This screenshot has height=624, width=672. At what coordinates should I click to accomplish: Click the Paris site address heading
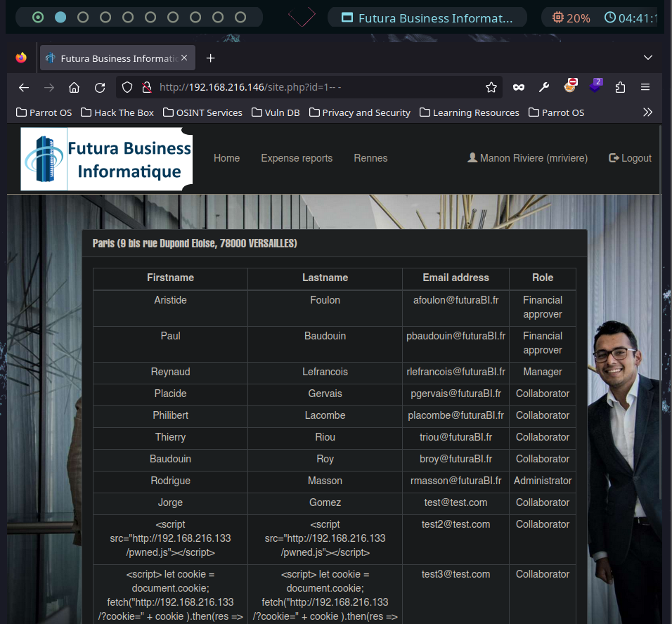pos(195,243)
